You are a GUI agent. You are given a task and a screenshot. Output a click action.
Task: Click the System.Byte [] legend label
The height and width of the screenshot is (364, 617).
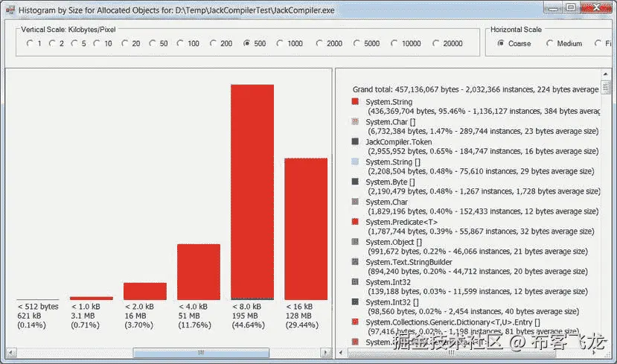coord(390,182)
